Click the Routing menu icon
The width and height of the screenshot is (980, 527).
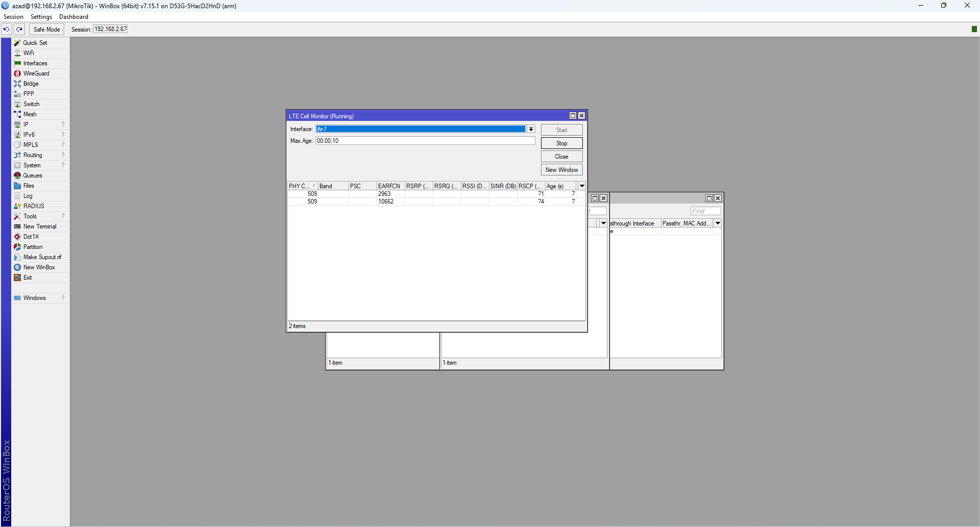click(17, 155)
